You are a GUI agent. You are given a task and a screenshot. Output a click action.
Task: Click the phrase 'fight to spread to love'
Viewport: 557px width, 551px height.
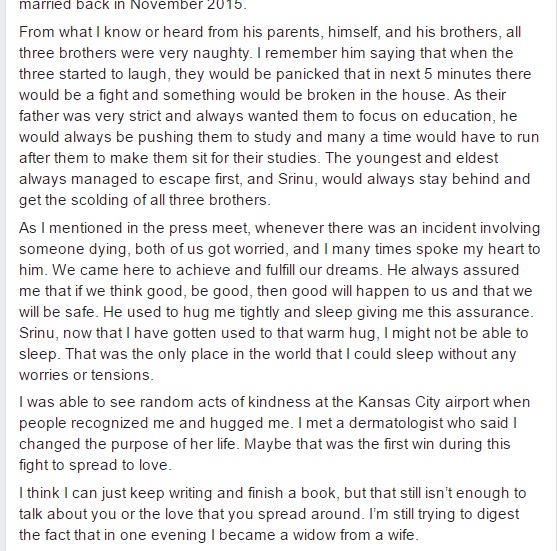point(93,465)
